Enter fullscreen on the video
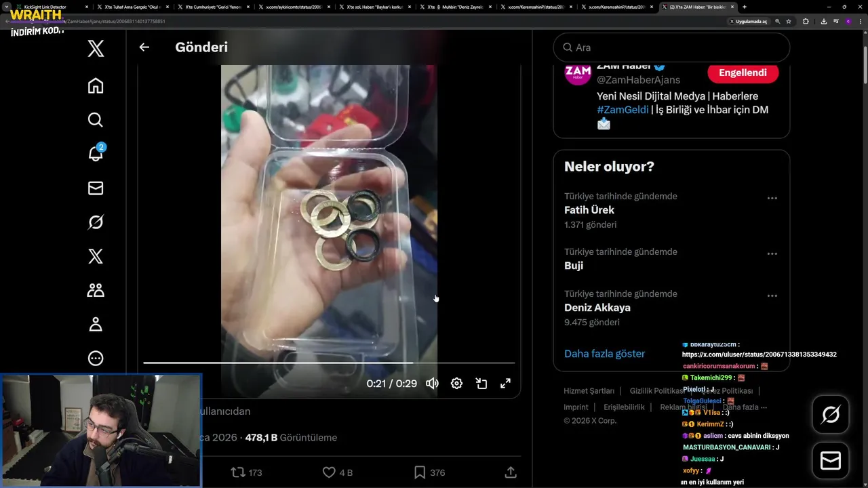 click(505, 384)
